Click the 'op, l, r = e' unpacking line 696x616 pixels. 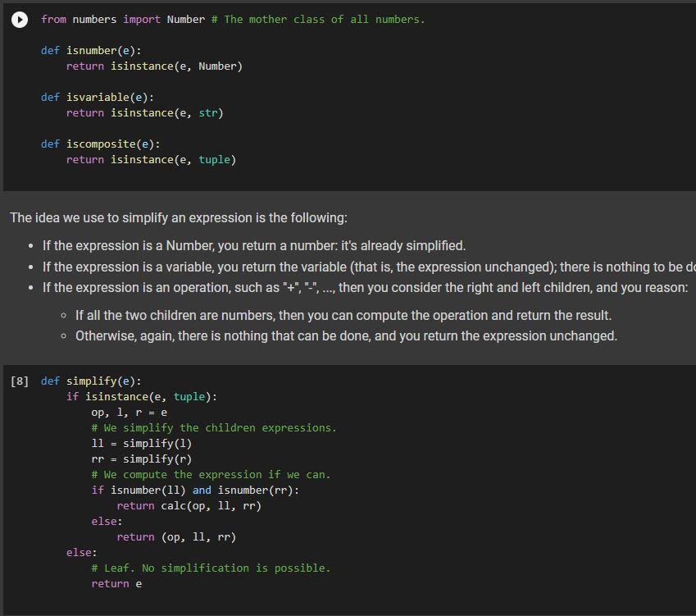tap(128, 412)
